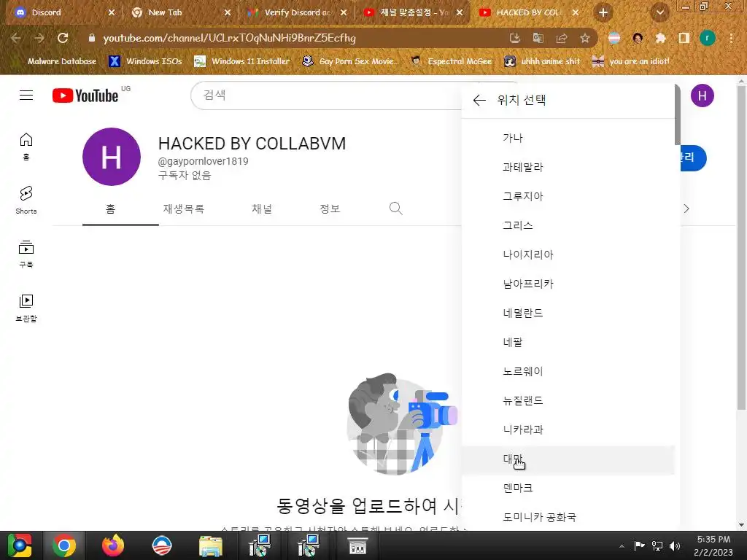Open the Chrome profile 'r' avatar
The width and height of the screenshot is (747, 560).
(708, 38)
